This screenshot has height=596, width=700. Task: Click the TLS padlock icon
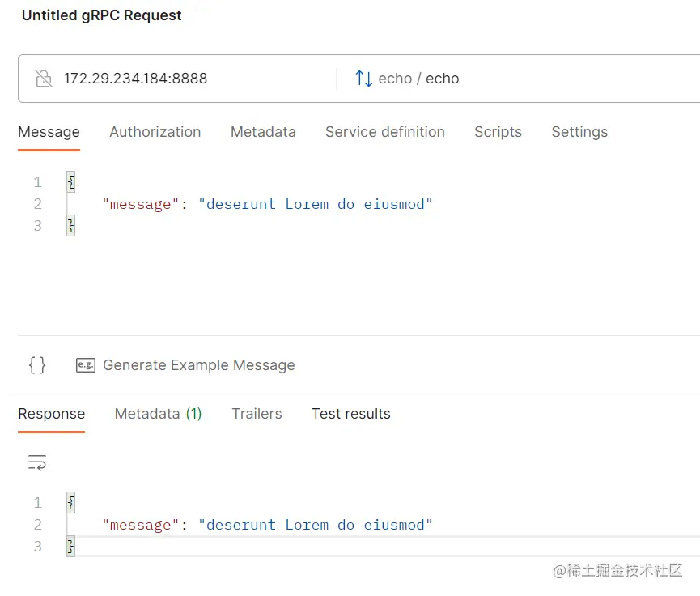point(44,79)
